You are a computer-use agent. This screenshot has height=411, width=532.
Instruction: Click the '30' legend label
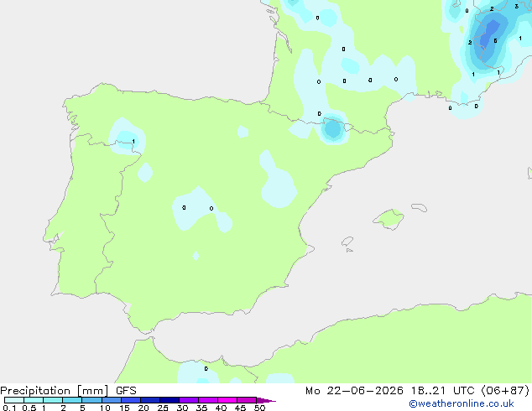tap(182, 408)
